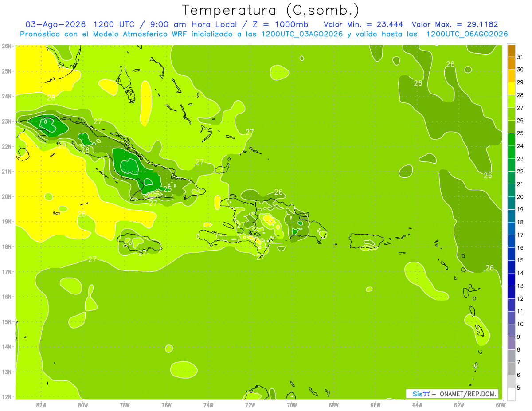Viewport: 532px width, 411px height.
Task: Click the 24–25 green color bar segment
Action: (511, 139)
